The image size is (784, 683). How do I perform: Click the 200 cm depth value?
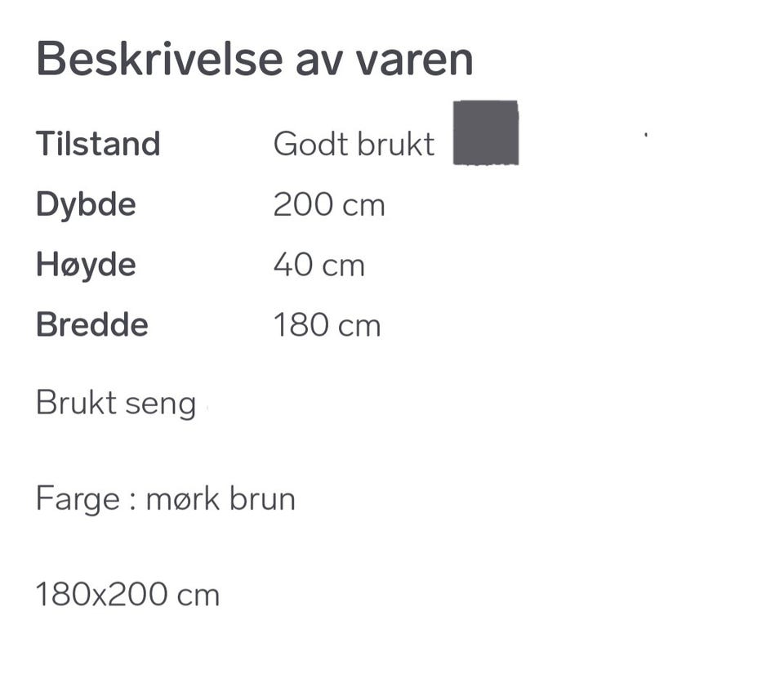[x=328, y=204]
